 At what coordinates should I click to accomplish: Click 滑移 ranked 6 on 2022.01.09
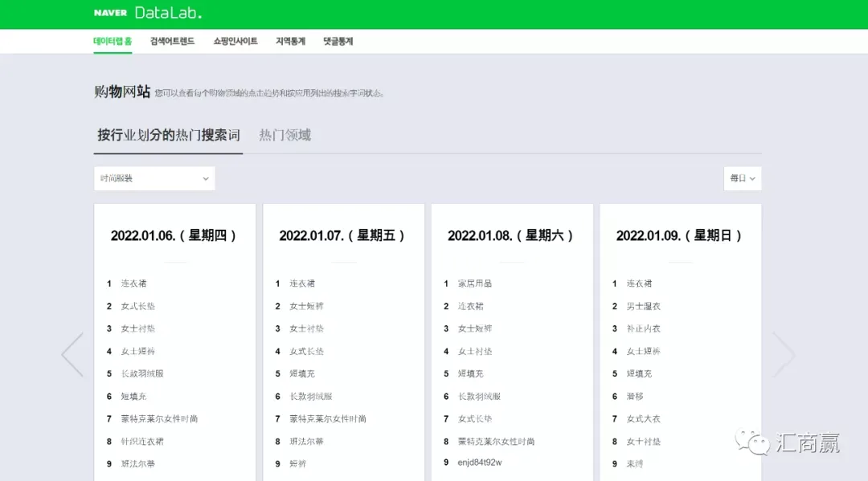(635, 397)
